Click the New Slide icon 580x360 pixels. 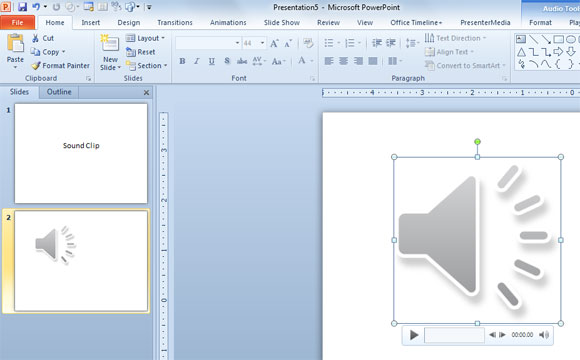tap(110, 44)
